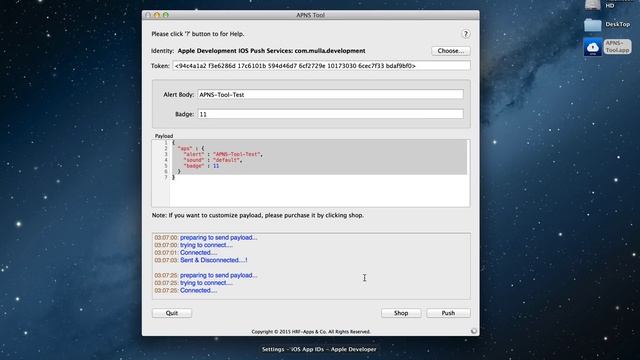This screenshot has width=640, height=360.
Task: Click into the Token input field
Action: coord(321,66)
